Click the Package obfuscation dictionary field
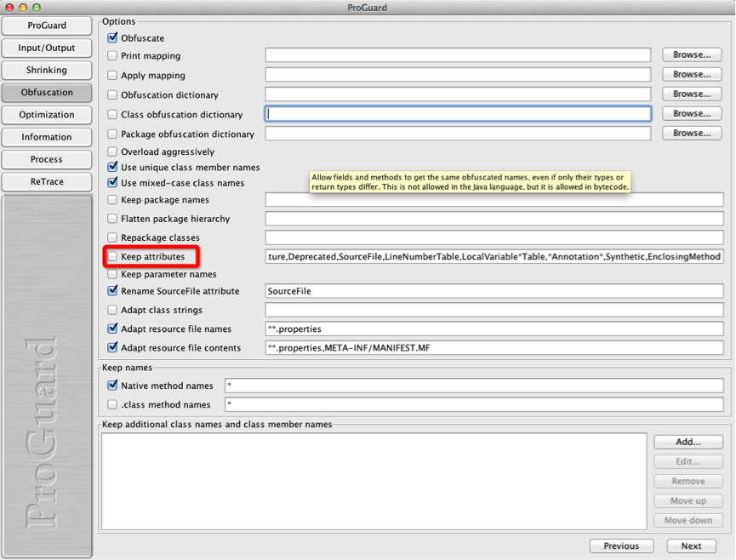 click(x=458, y=134)
